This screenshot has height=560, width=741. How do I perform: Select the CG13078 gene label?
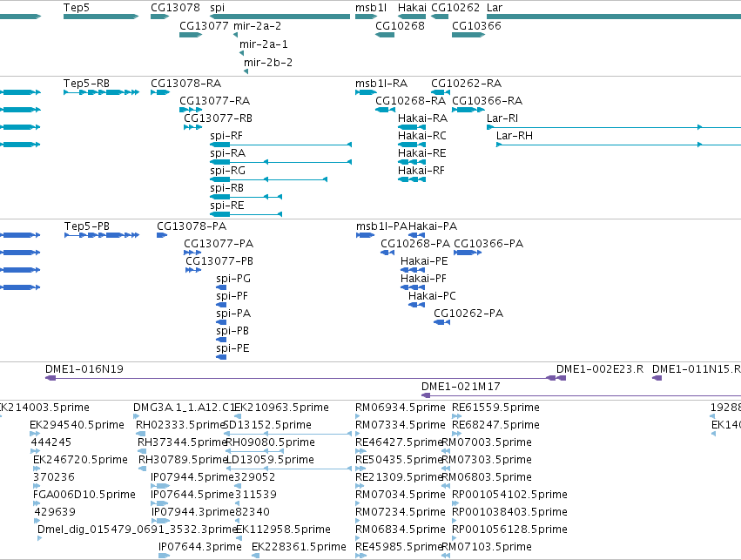(175, 8)
